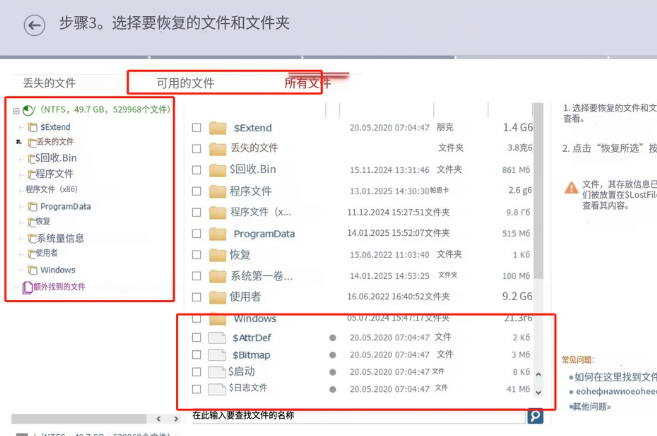The width and height of the screenshot is (657, 436).
Task: Click the $Extend folder icon in file list
Action: [217, 128]
